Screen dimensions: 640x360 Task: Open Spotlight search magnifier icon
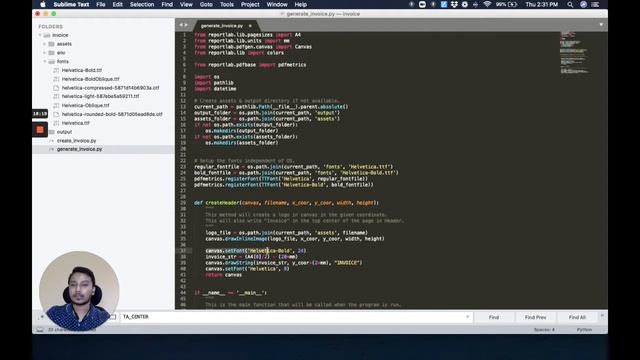point(570,4)
